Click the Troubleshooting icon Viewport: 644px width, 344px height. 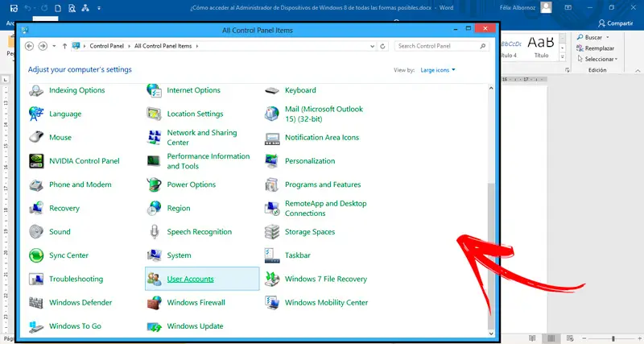[36, 279]
